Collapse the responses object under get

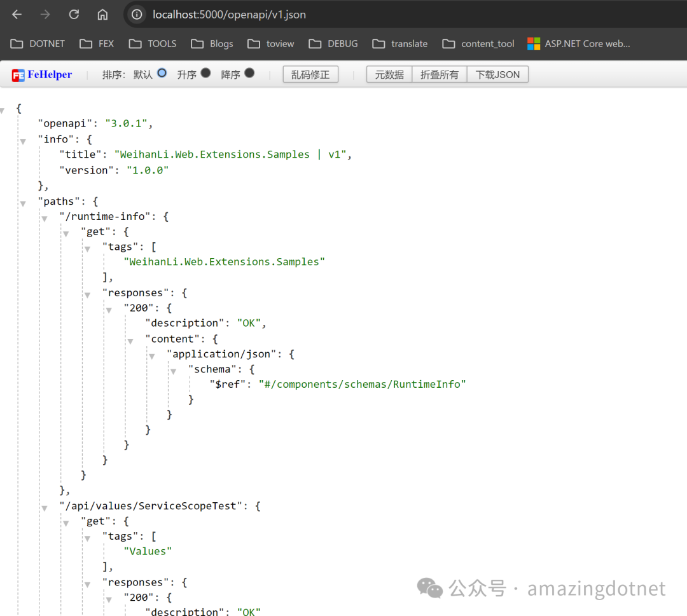point(87,294)
